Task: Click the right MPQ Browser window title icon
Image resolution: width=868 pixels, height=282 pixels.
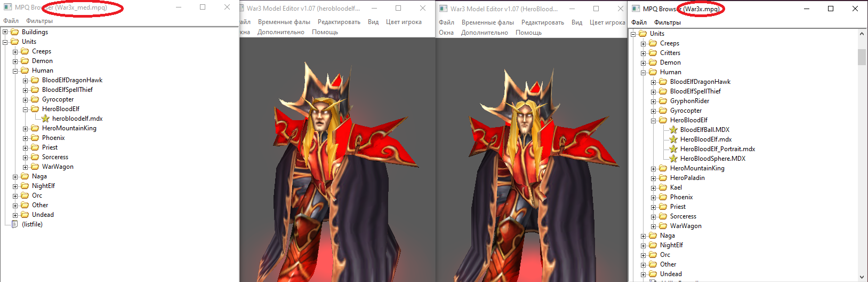Action: click(x=636, y=9)
